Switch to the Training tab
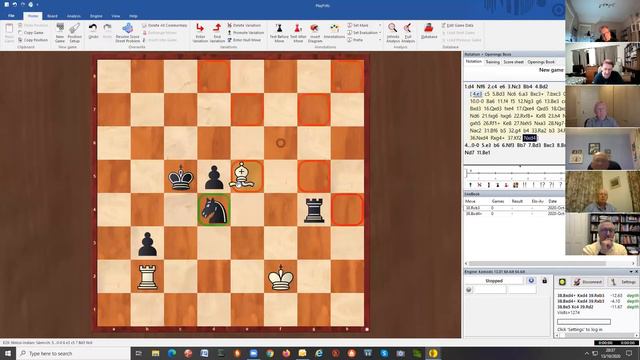This screenshot has height=360, width=640. click(x=493, y=62)
